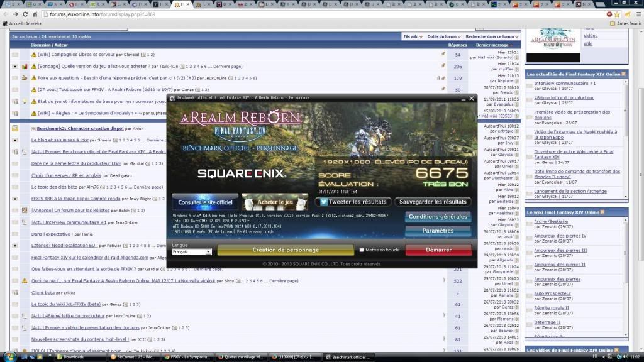
Task: Click the browser back arrow
Action: point(6,14)
